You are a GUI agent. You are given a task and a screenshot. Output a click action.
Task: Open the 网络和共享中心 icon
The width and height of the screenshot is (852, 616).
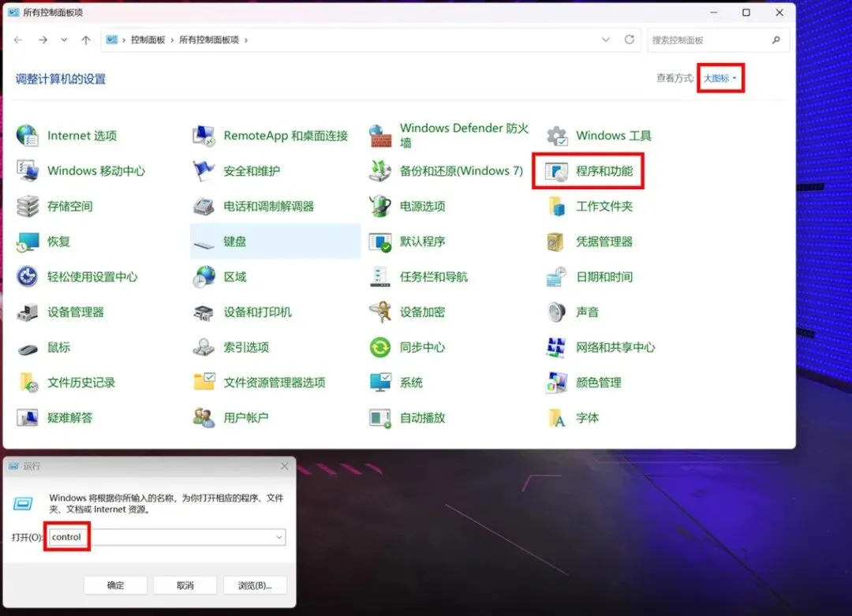point(556,347)
